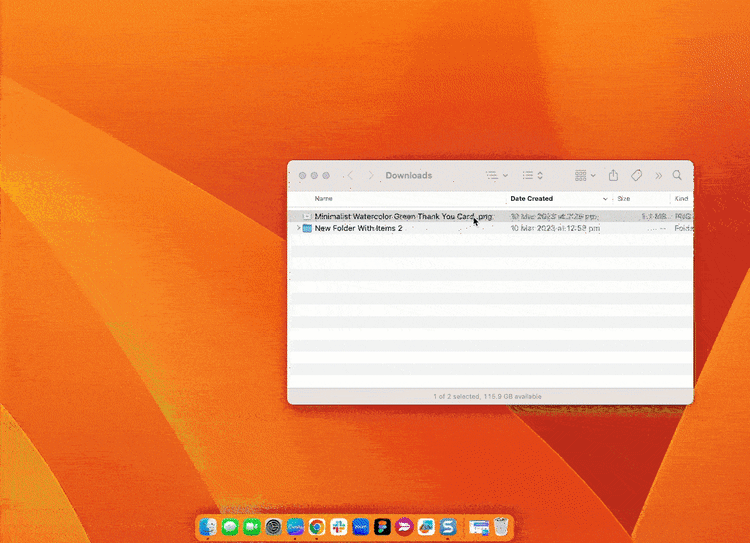Viewport: 750px width, 543px height.
Task: Click the blue folder icon in list
Action: tap(307, 228)
